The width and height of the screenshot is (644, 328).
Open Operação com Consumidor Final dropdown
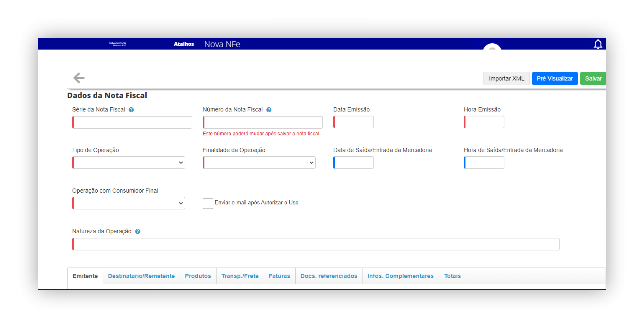(x=129, y=203)
